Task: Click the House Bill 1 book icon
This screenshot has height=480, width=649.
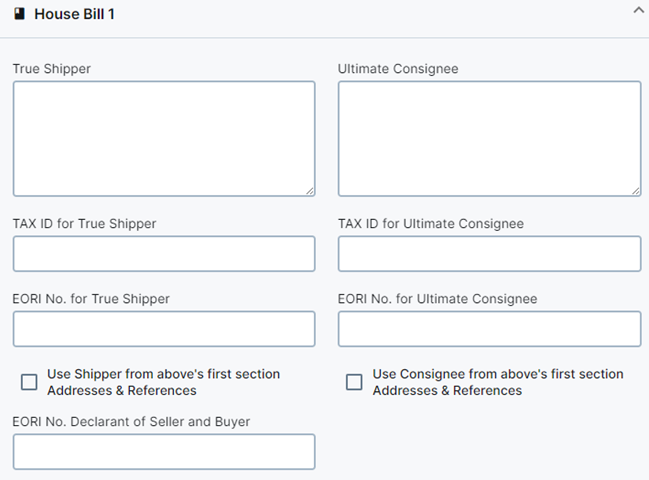Action: [x=19, y=14]
